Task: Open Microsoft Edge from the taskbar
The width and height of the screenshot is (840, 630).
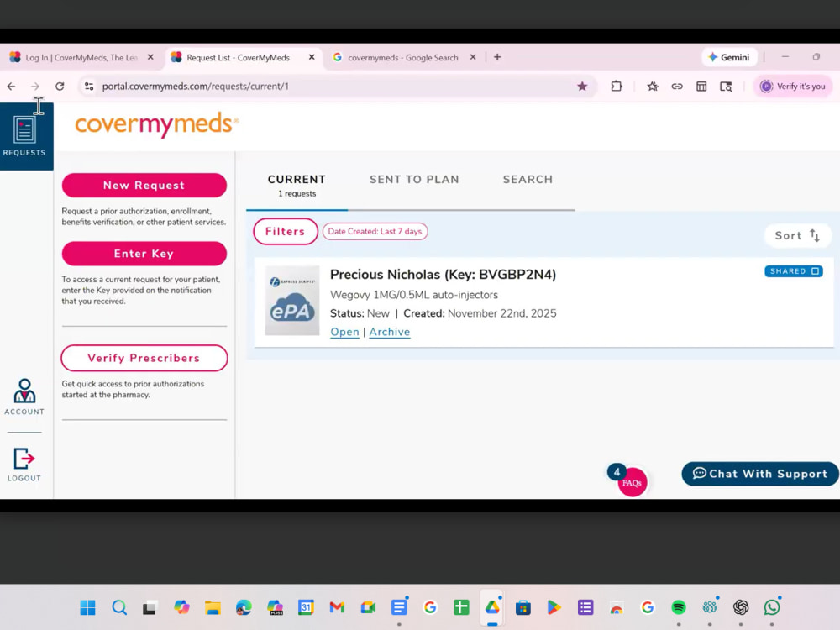Action: tap(244, 607)
